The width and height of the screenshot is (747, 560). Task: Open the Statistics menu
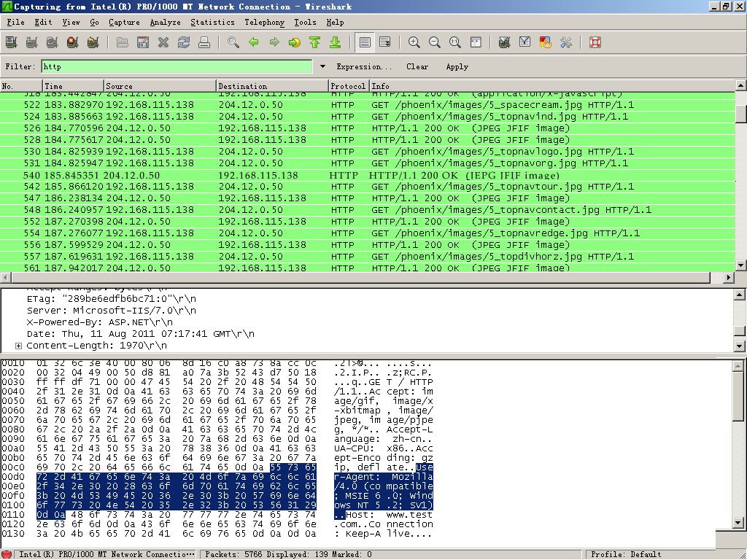click(x=212, y=23)
